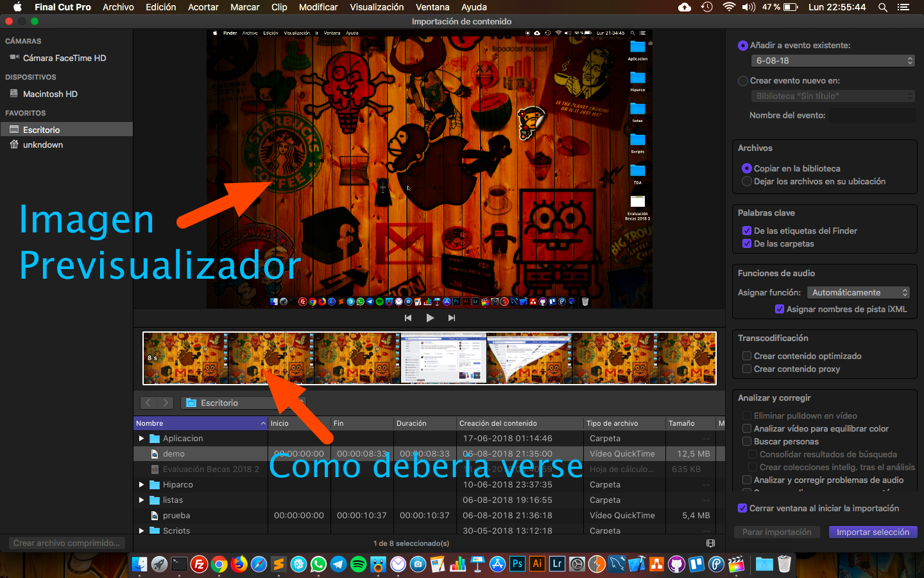Select Dejar los archivos en su ubicación

746,182
